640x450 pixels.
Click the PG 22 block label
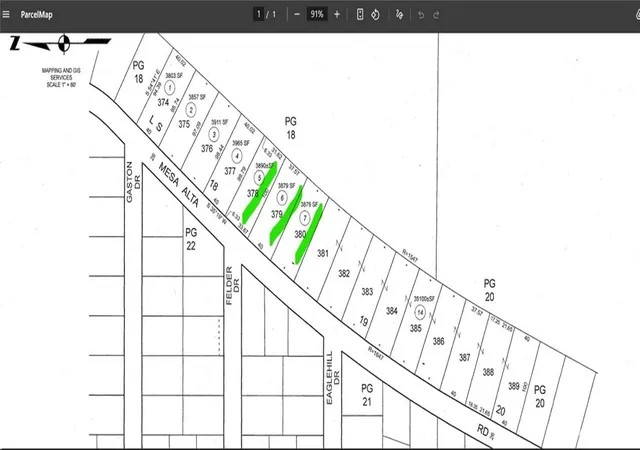191,239
